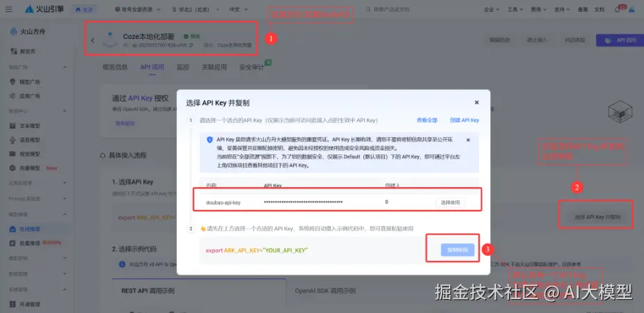Click the 火山引擎 logo
The width and height of the screenshot is (644, 313).
[x=45, y=8]
